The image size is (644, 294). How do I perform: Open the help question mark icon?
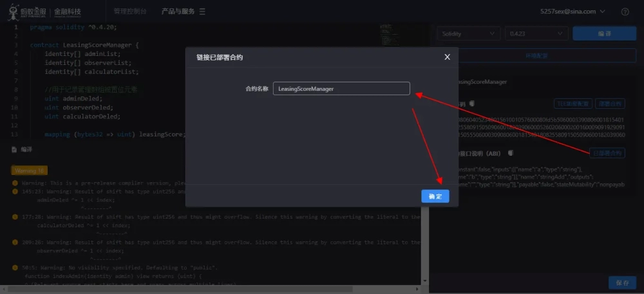(x=625, y=12)
